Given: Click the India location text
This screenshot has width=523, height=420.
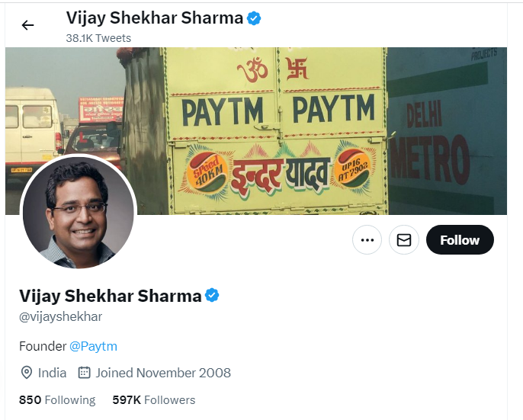Looking at the screenshot, I should [x=52, y=373].
